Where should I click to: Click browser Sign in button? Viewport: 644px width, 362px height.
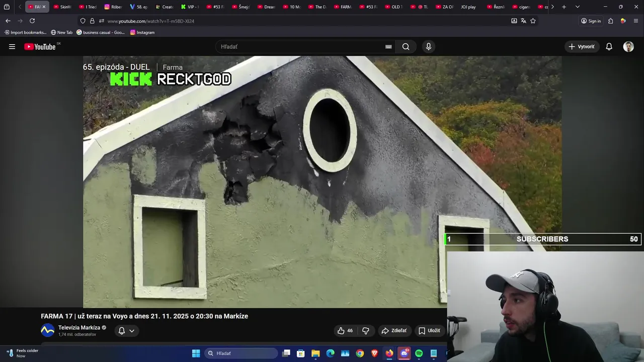tap(591, 21)
